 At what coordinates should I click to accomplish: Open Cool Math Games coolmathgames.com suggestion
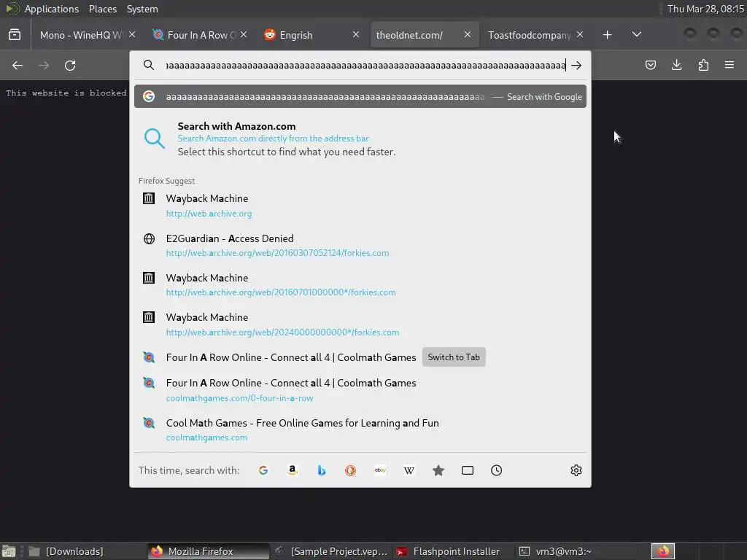[x=360, y=429]
